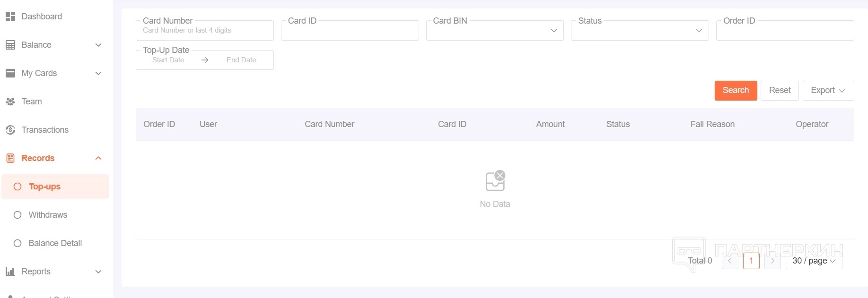Click the Records document icon
868x298 pixels.
click(10, 158)
